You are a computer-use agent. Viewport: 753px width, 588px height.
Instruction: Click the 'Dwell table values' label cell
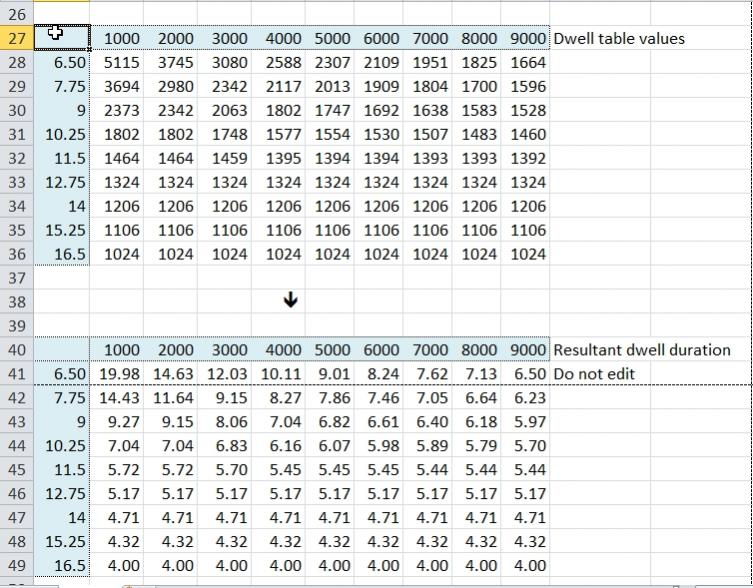point(619,38)
